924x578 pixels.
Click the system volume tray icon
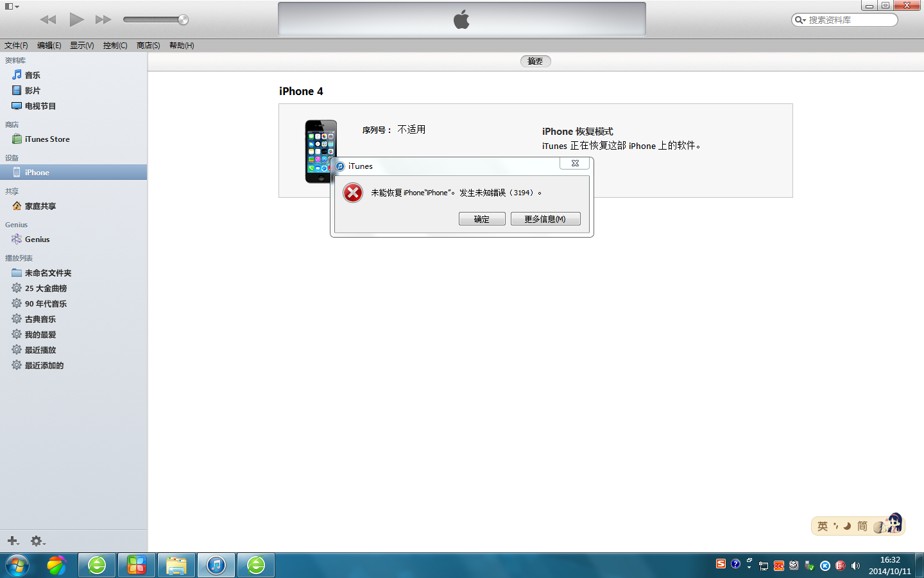[x=855, y=566]
